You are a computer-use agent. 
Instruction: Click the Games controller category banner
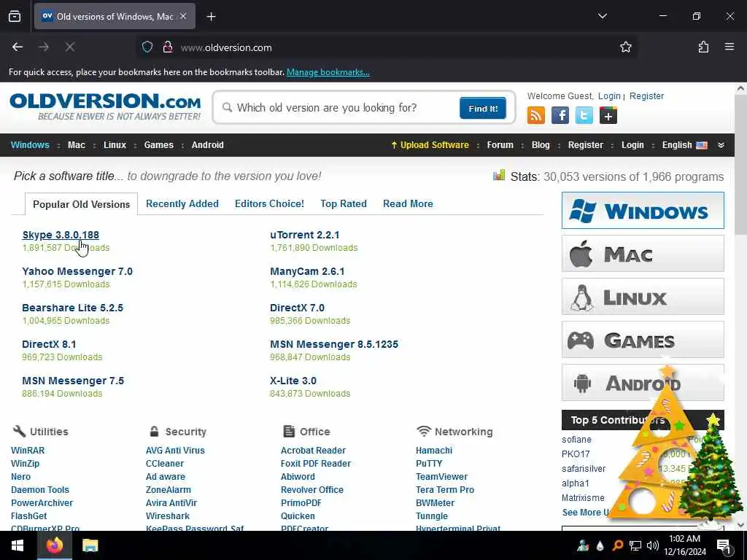tap(643, 340)
